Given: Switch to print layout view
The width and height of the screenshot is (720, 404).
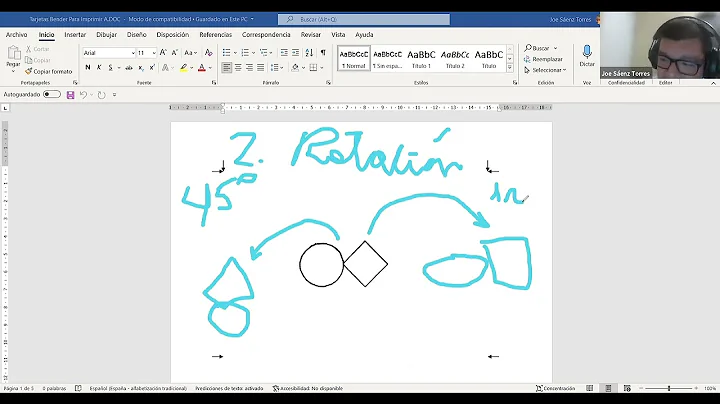Looking at the screenshot, I should click(x=608, y=388).
